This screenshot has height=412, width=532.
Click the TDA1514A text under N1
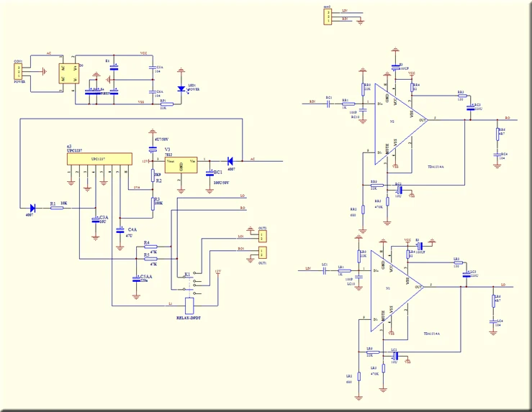pos(431,334)
